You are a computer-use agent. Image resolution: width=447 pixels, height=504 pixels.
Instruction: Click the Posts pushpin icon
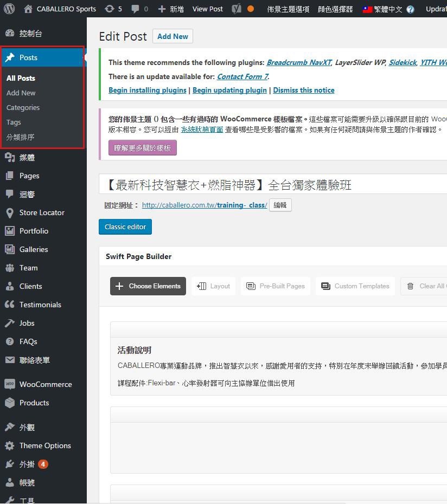tap(10, 57)
